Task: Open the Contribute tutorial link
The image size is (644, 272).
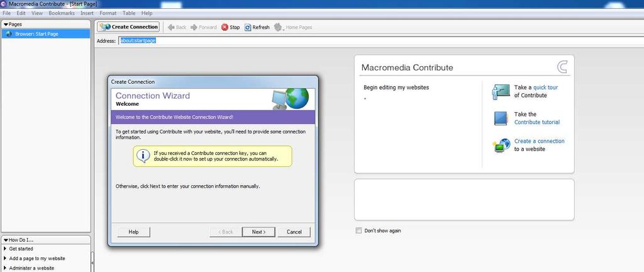Action: pyautogui.click(x=537, y=122)
